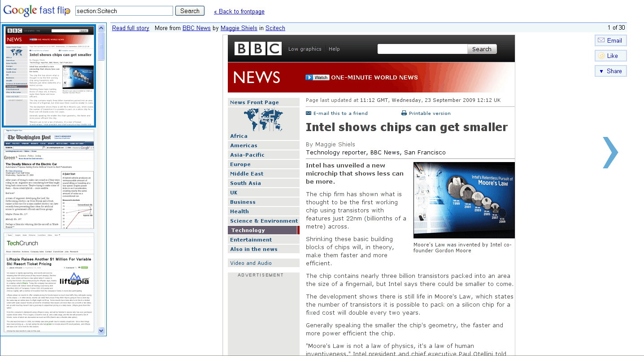Image resolution: width=644 pixels, height=356 pixels.
Task: Click the printer icon for printable version
Action: (x=404, y=113)
